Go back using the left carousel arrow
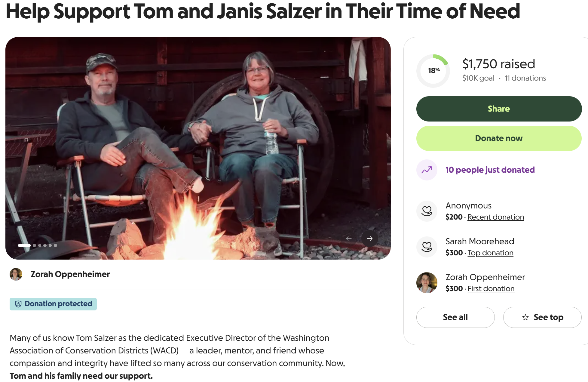 point(349,239)
